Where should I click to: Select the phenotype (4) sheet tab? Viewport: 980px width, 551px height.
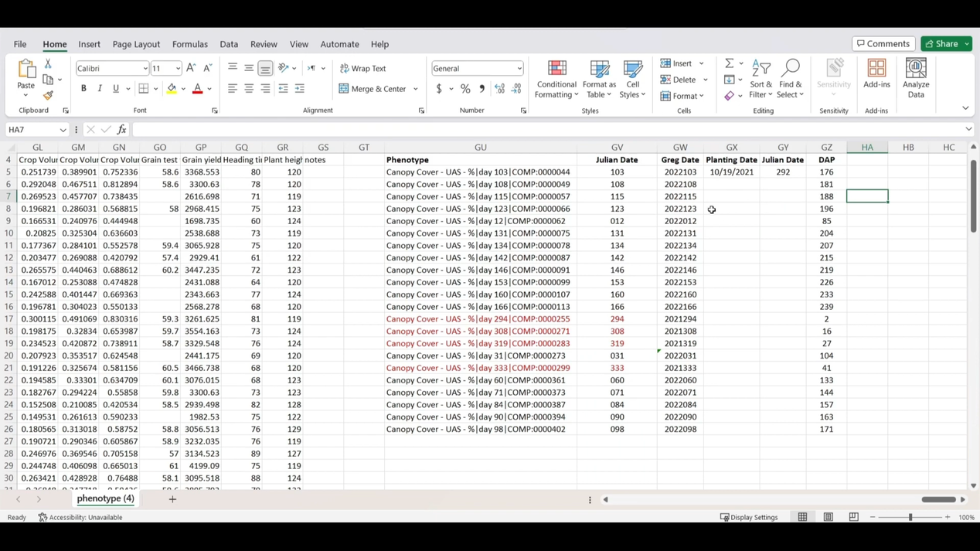pyautogui.click(x=105, y=499)
